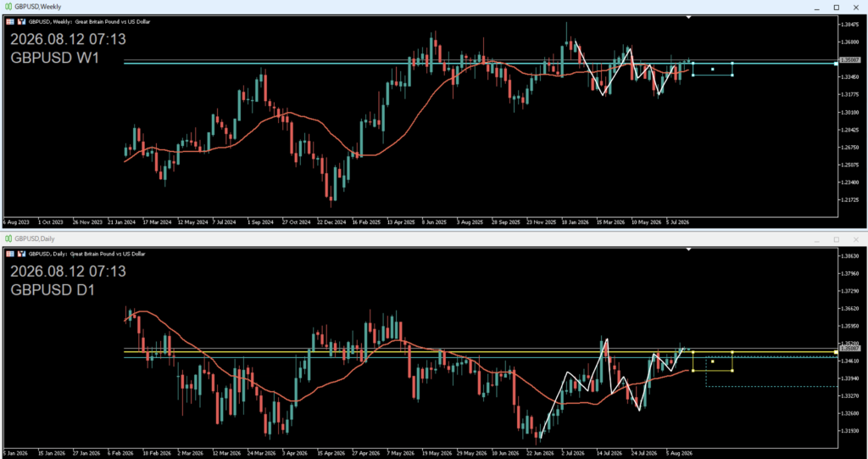Click the 17 Mar 2024 date on Weekly axis

coord(157,221)
